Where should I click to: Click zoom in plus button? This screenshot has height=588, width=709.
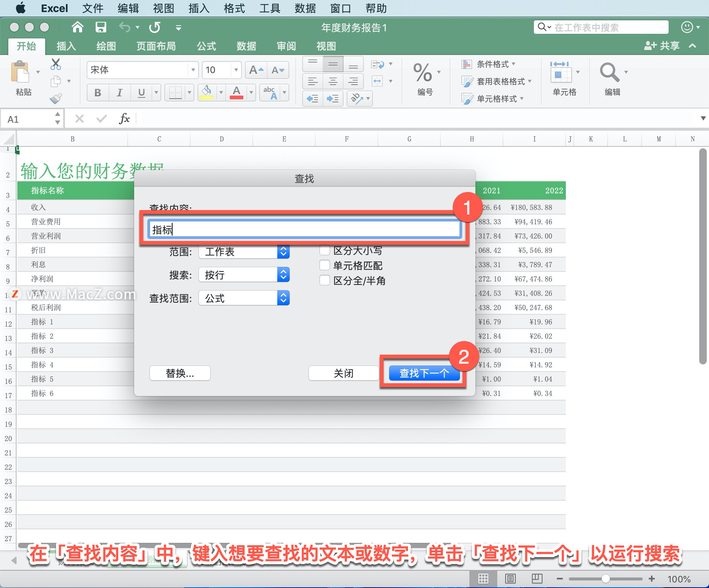652,579
